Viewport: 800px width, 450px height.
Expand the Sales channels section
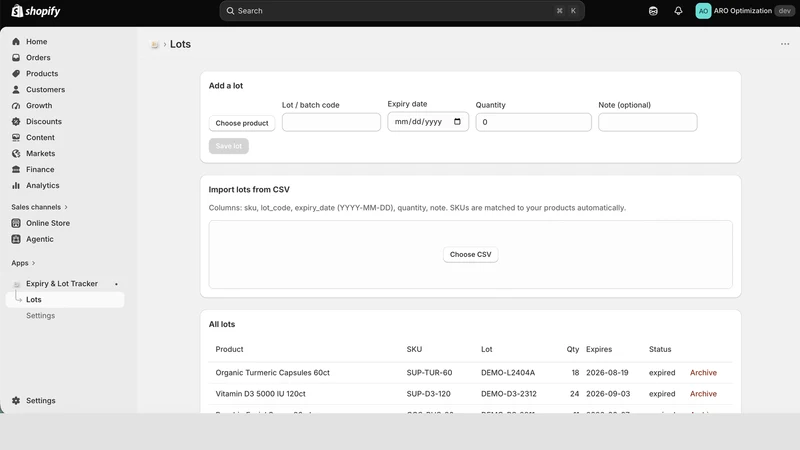point(39,207)
